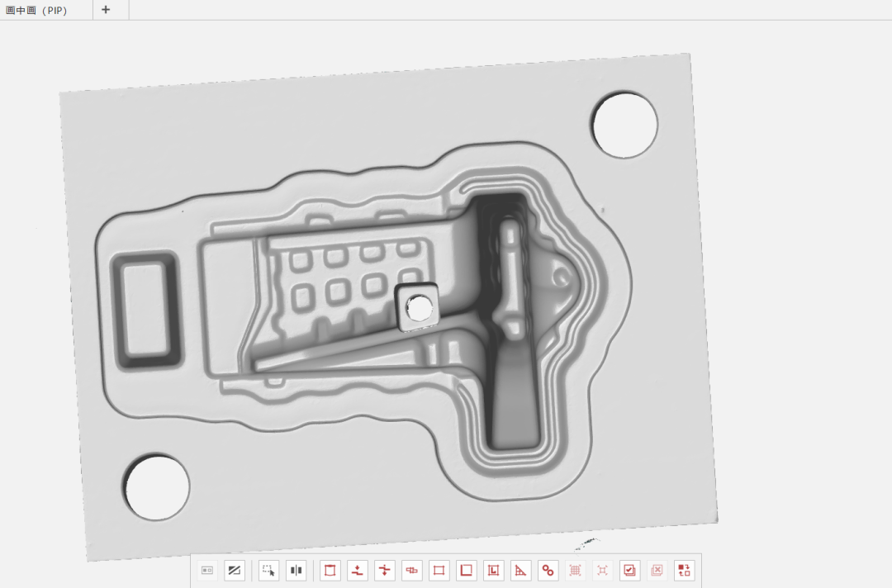
Task: Click the top-right circular hole of the plate
Action: [x=624, y=125]
